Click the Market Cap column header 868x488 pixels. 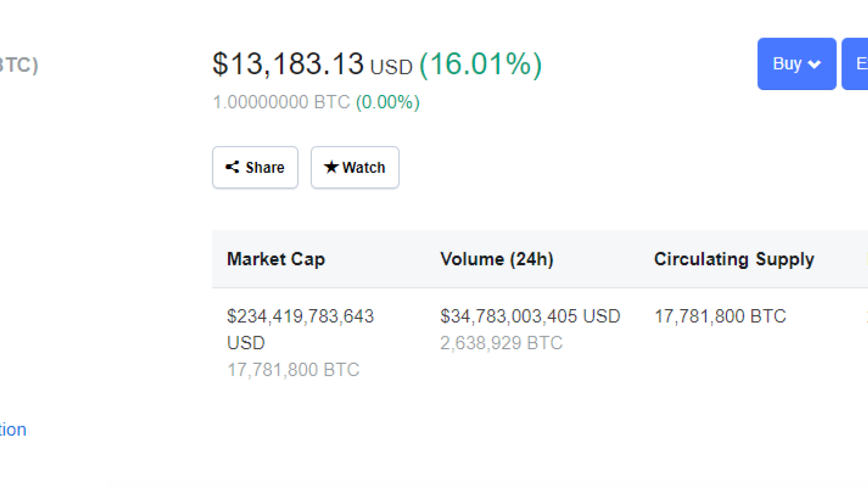(x=276, y=259)
